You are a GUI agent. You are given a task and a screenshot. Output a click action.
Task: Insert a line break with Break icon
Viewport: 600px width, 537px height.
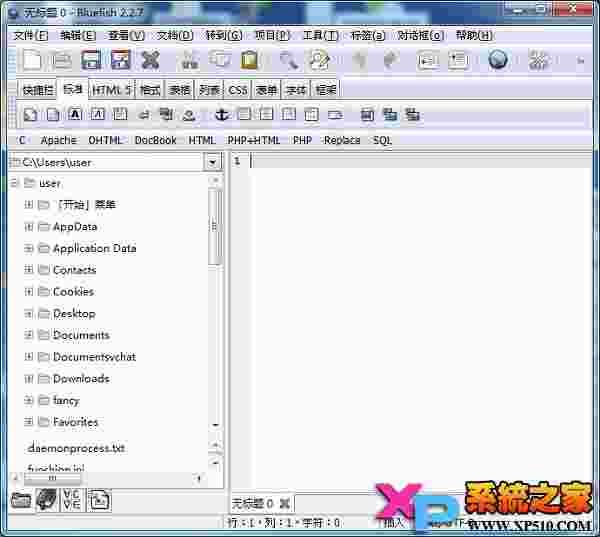(x=144, y=114)
